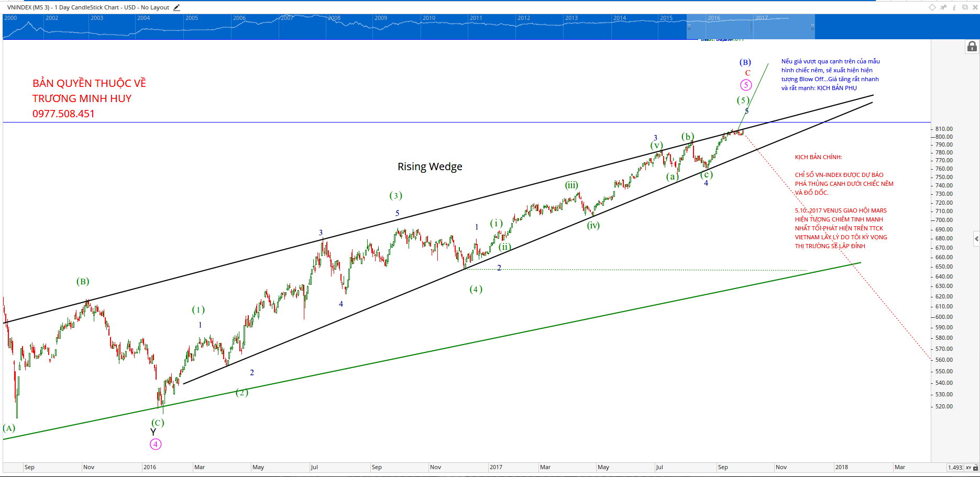
Task: Click year 2008 in the overview timeline
Action: coord(334,18)
